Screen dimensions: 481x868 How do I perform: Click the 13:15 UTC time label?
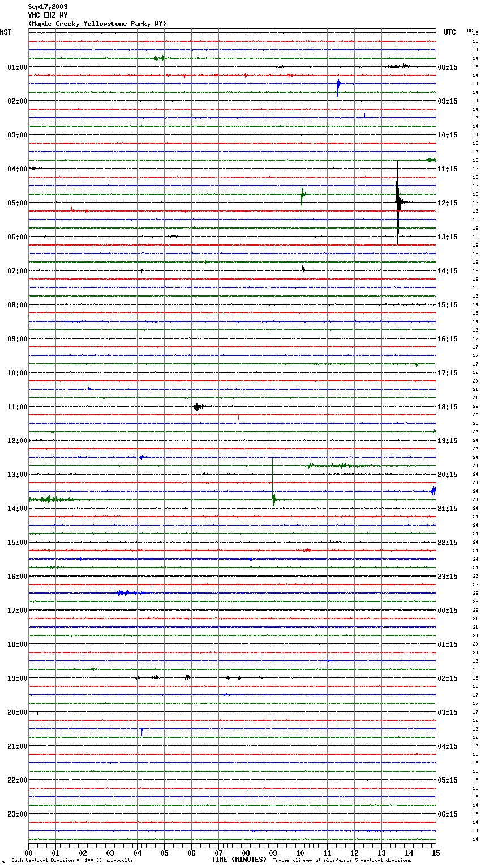(448, 237)
